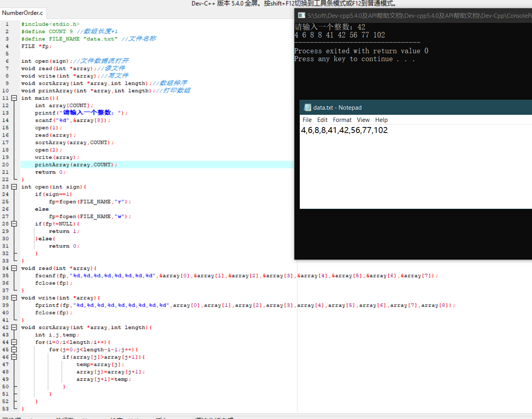Collapse the main() function fold at line 11

(14, 98)
